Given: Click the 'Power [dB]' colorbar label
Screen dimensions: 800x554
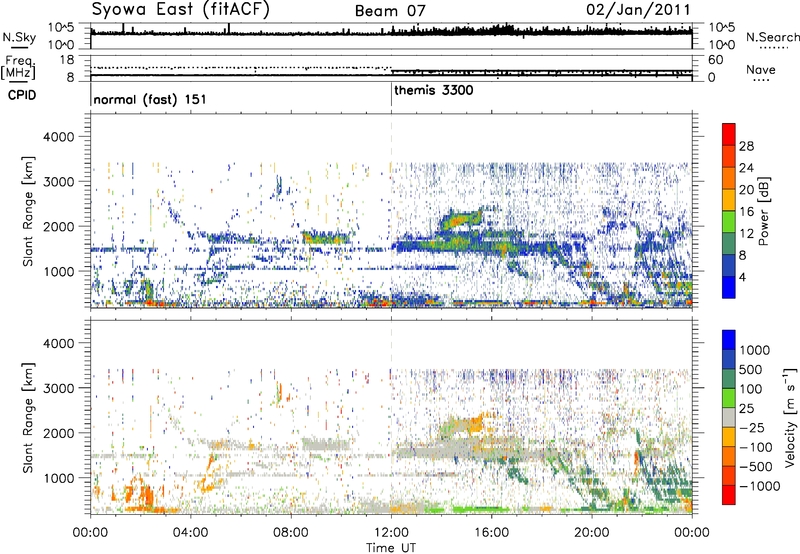Looking at the screenshot, I should (763, 211).
